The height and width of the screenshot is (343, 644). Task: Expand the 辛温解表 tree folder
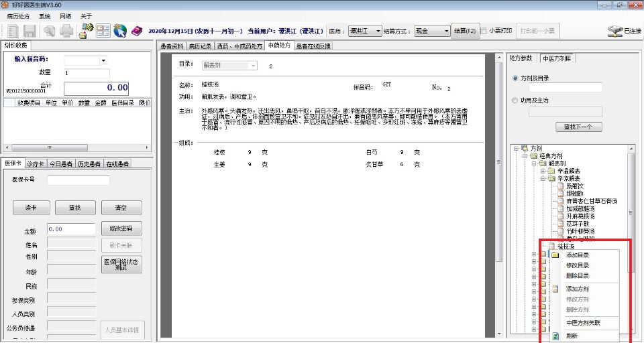click(543, 171)
